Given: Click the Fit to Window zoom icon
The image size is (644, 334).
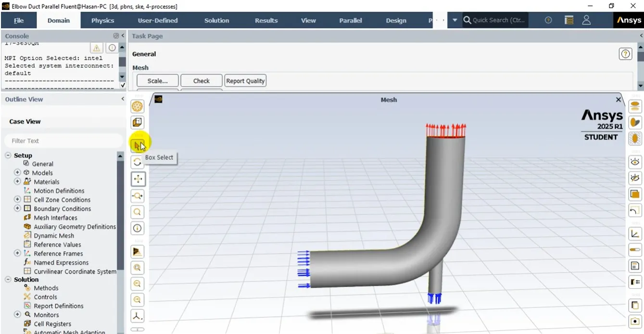Looking at the screenshot, I should point(138,267).
